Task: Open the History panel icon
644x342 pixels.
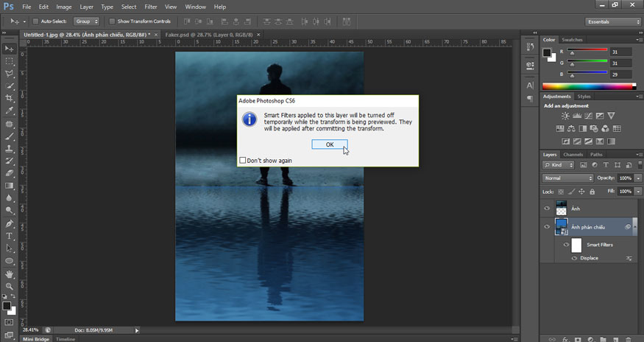Action: click(x=530, y=47)
